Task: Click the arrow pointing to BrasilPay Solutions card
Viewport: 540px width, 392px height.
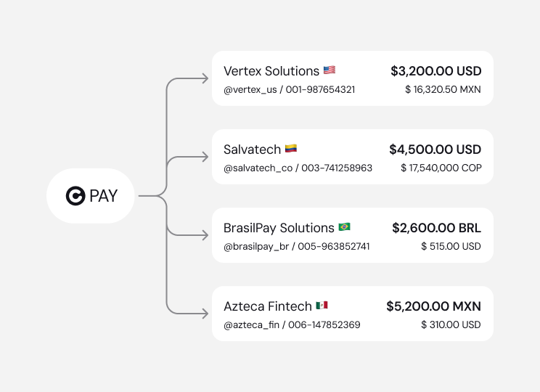Action: [205, 236]
